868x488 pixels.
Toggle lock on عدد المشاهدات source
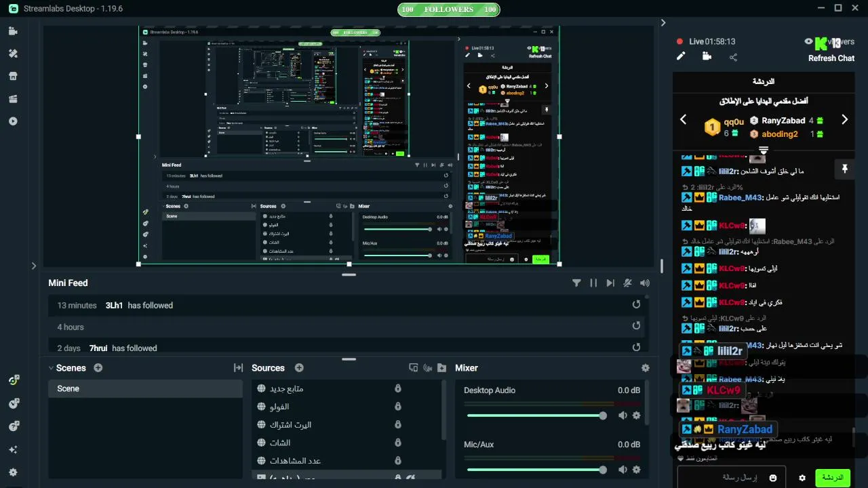398,460
